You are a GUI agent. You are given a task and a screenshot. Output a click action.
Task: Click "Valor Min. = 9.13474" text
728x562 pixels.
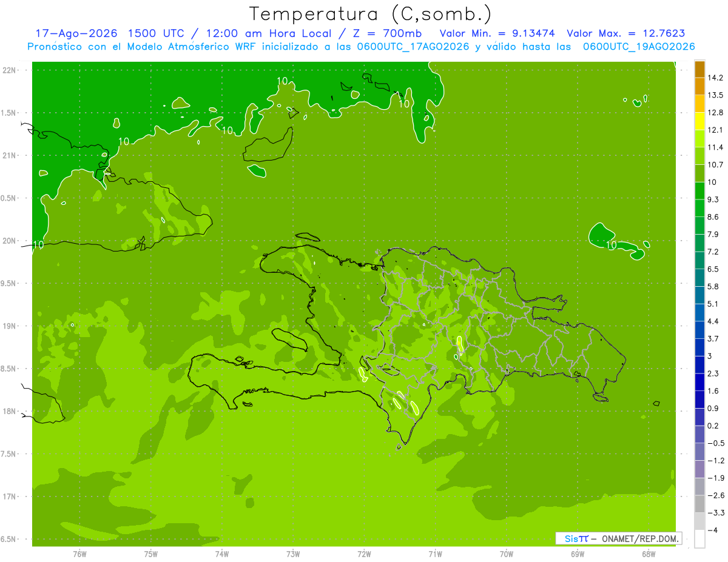pyautogui.click(x=497, y=33)
